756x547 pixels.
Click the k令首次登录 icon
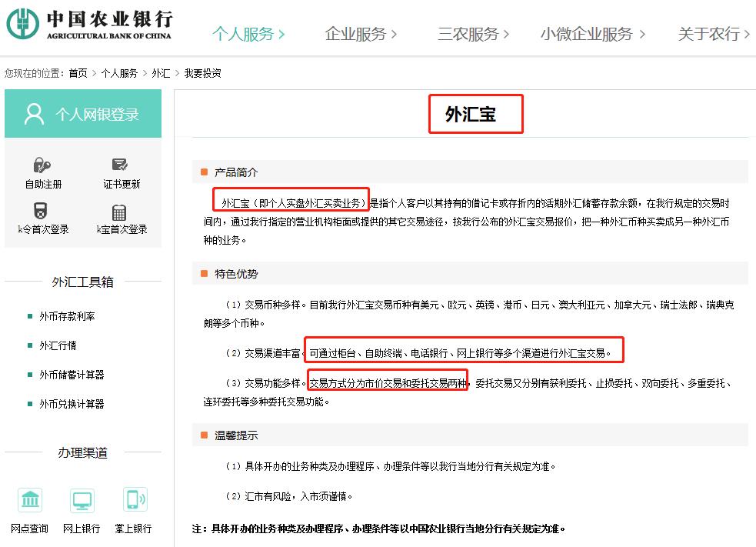click(42, 218)
